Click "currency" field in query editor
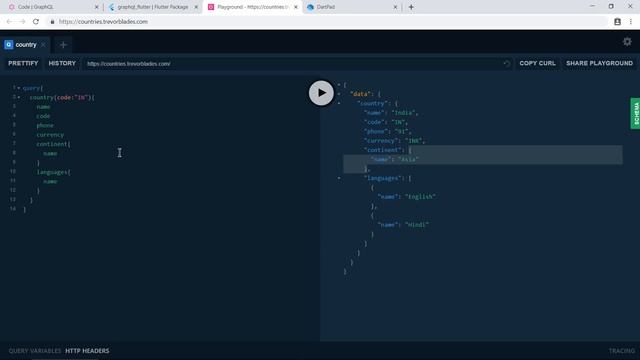This screenshot has width=640, height=360. pyautogui.click(x=50, y=135)
